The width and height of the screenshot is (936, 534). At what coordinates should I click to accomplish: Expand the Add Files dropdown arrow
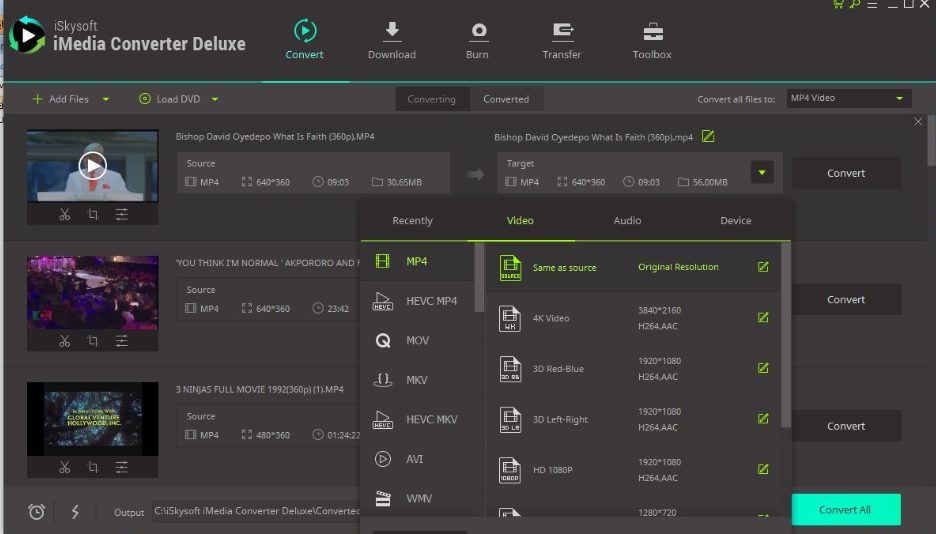[x=106, y=99]
